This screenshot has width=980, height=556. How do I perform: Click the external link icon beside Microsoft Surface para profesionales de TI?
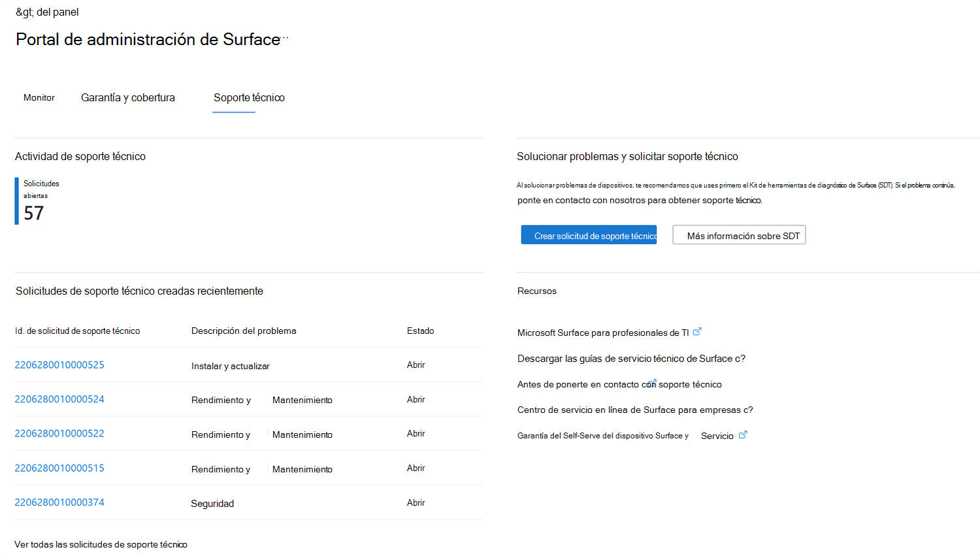(x=697, y=331)
